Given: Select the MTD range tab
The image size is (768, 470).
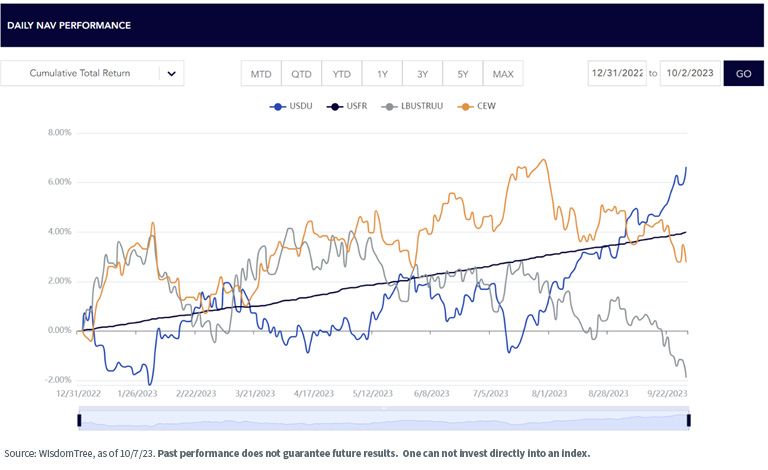Looking at the screenshot, I should click(x=261, y=73).
